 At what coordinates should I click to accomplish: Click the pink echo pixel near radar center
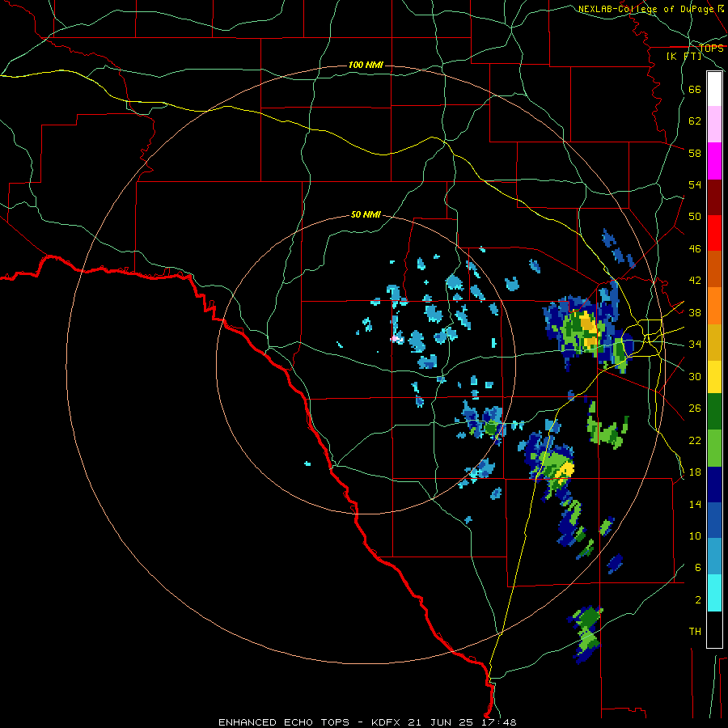coord(395,339)
